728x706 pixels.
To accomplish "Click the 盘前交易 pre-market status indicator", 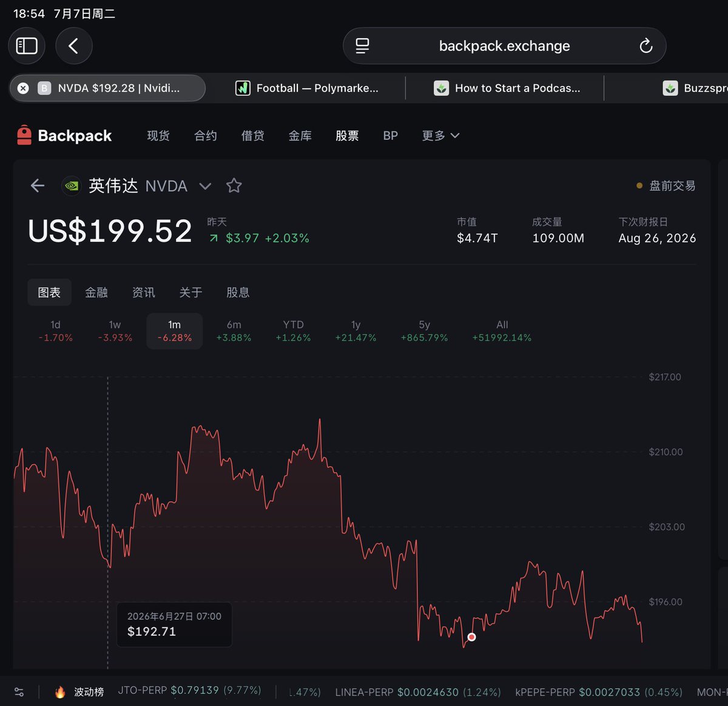I will (666, 186).
